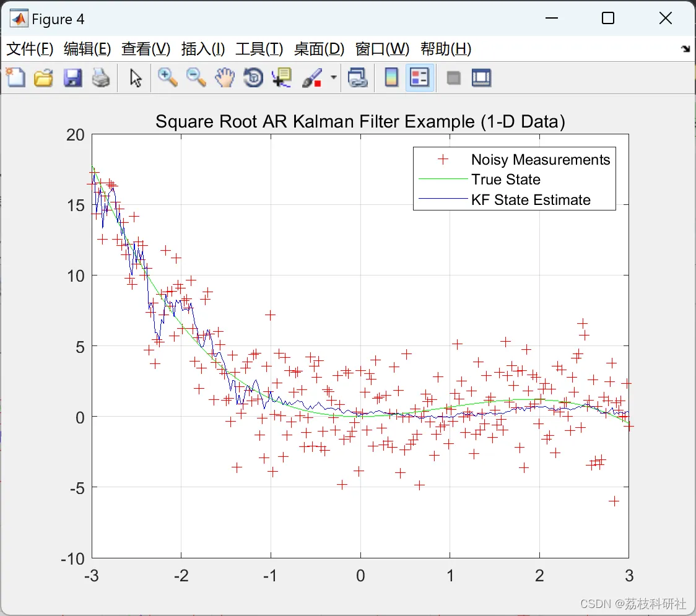Select KF State Estimate legend entry
696x616 pixels.
(531, 200)
